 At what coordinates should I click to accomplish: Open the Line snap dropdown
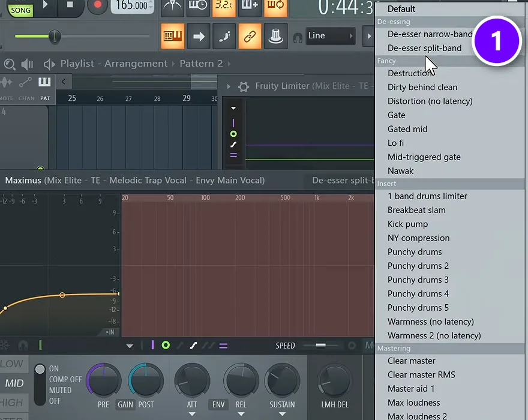coord(330,36)
